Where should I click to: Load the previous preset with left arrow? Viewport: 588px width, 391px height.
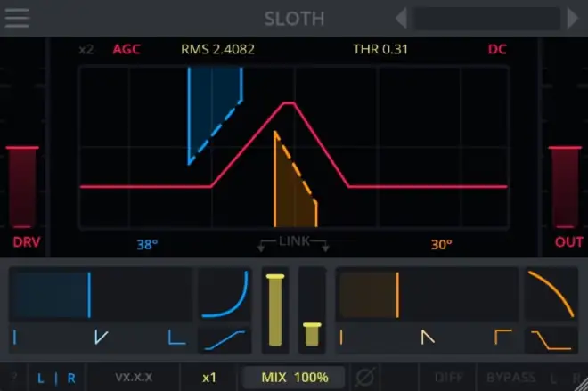[x=402, y=18]
